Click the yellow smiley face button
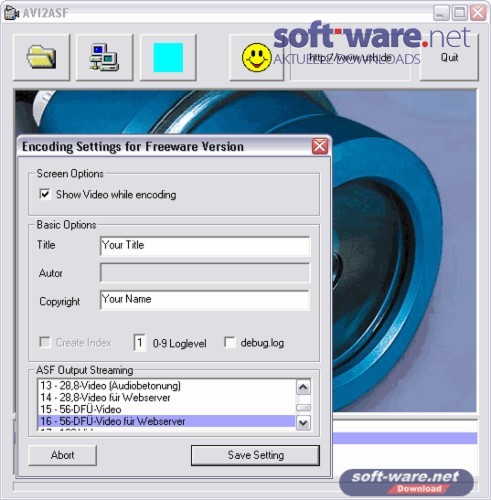The height and width of the screenshot is (500, 491). pyautogui.click(x=256, y=57)
